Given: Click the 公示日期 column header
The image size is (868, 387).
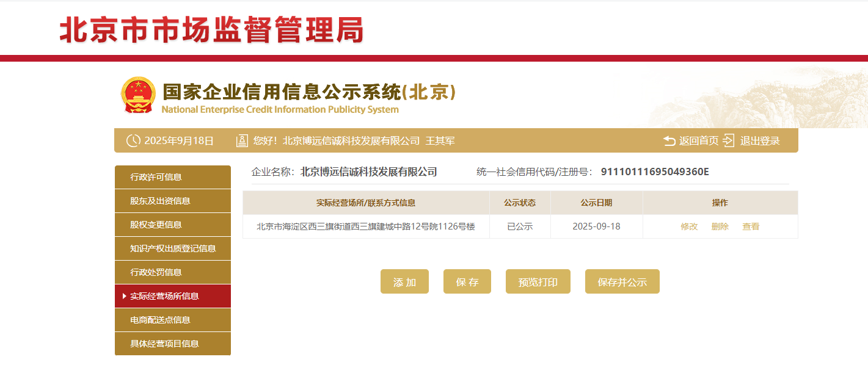Looking at the screenshot, I should point(596,203).
